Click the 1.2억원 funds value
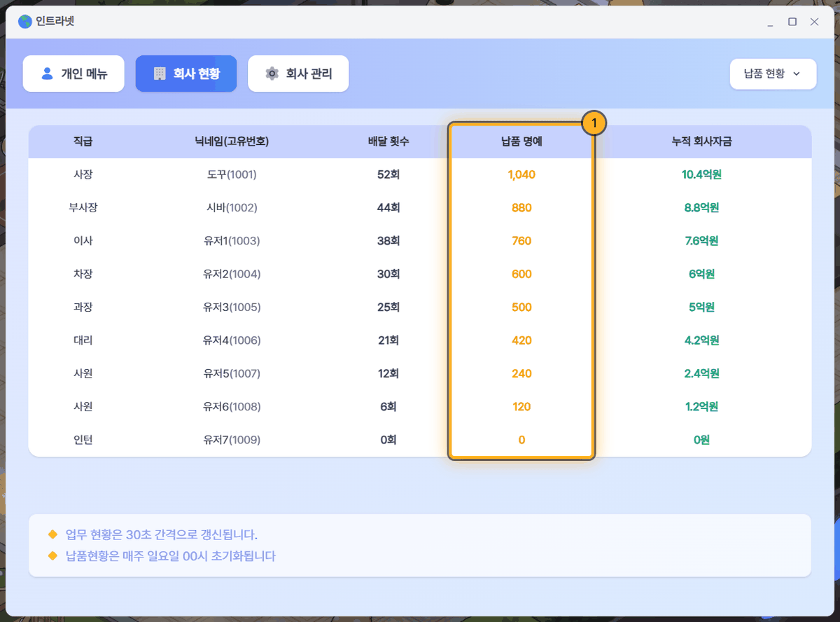Viewport: 840px width, 622px height. 702,406
